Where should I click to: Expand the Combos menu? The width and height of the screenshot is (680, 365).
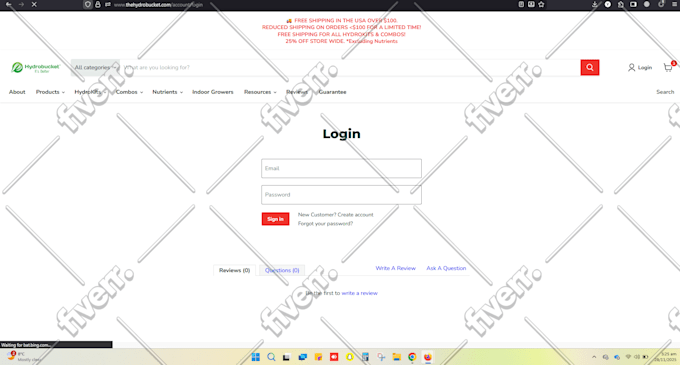pos(129,92)
